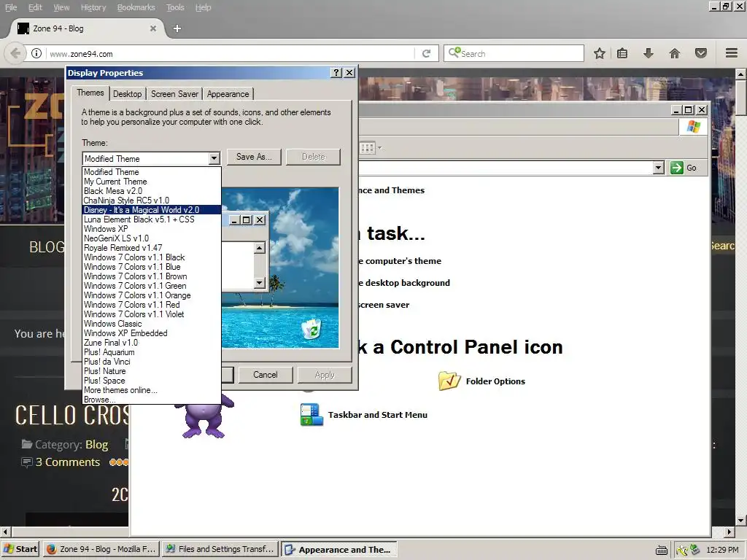Open a new Firefox tab
Screen dimensions: 747x560
point(177,28)
